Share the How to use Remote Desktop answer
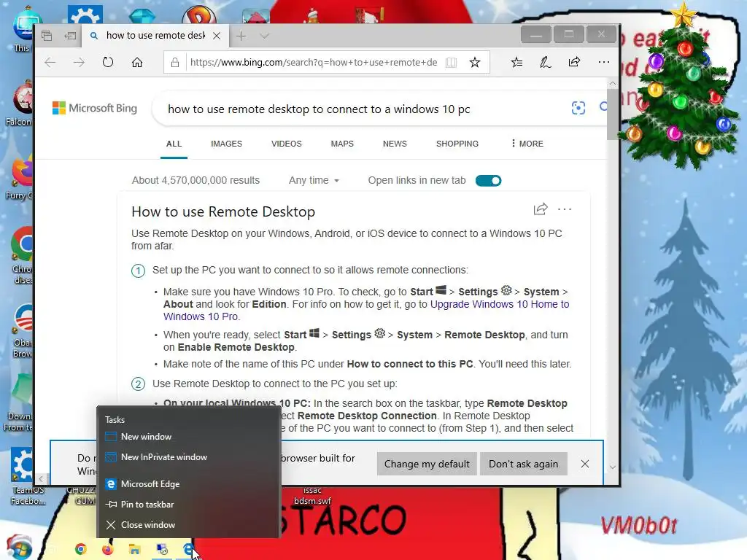Screen dimensions: 747x560 (x=541, y=209)
